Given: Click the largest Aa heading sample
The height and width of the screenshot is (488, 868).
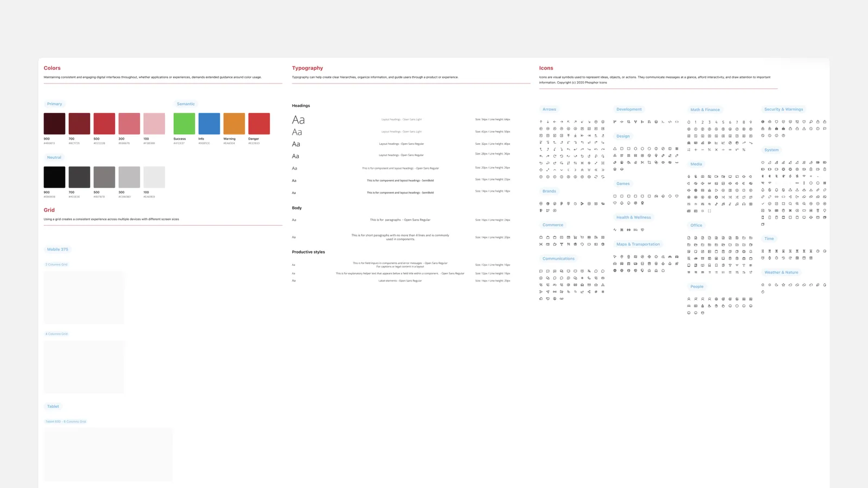Looking at the screenshot, I should (298, 120).
